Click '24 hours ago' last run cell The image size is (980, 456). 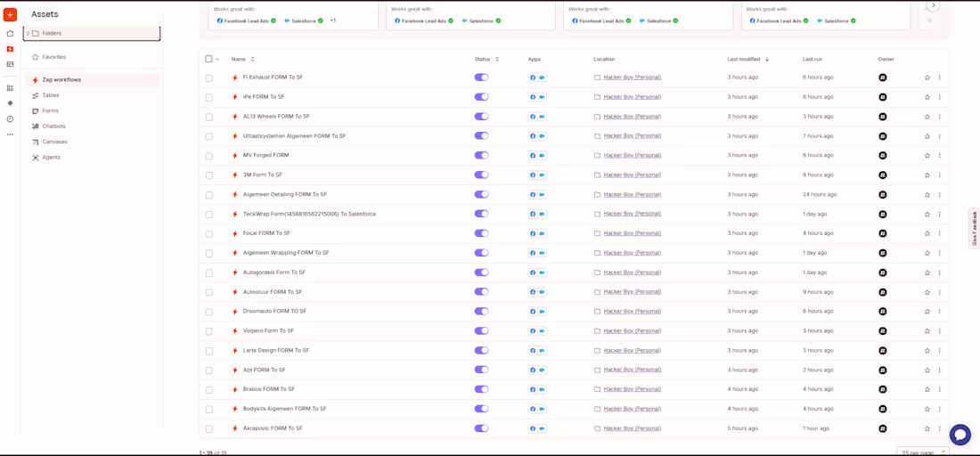coord(820,194)
